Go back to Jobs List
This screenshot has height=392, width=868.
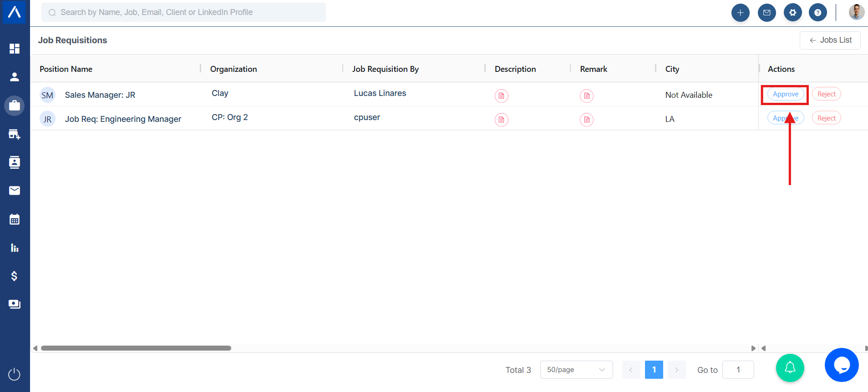(830, 40)
